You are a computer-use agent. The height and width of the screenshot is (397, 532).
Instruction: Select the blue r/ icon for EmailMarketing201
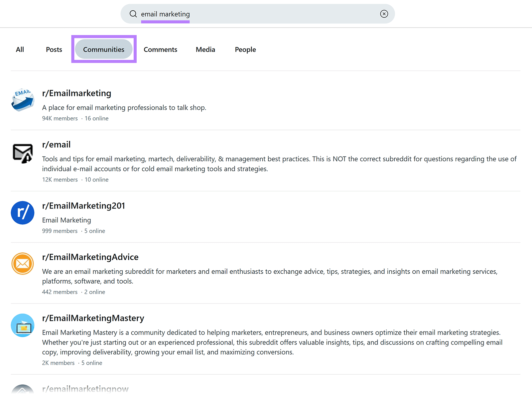(x=22, y=213)
